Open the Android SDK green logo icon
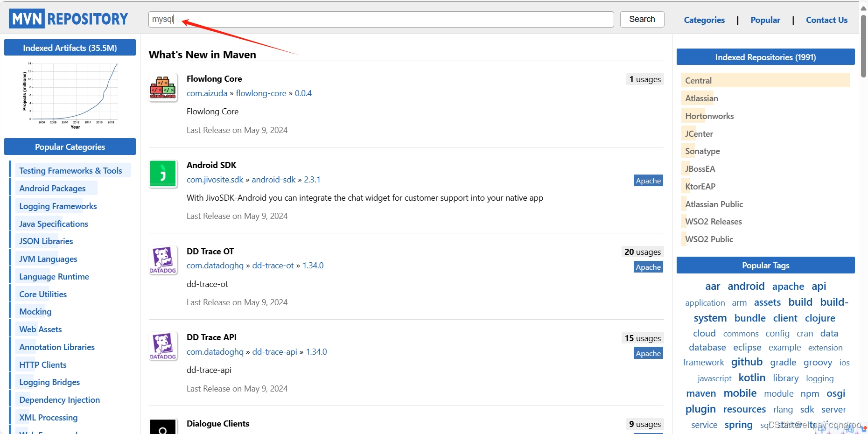Viewport: 868px width, 434px height. [x=163, y=174]
